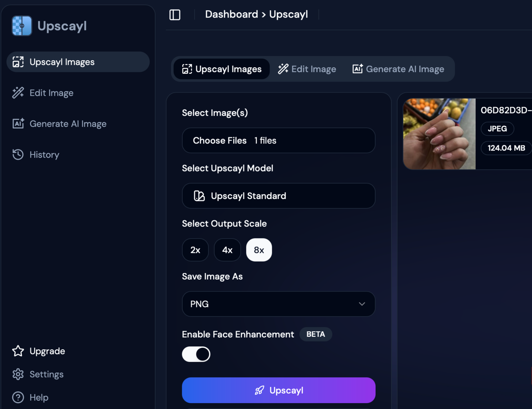The width and height of the screenshot is (532, 409).
Task: Click the Upgrade star icon
Action: tap(18, 351)
